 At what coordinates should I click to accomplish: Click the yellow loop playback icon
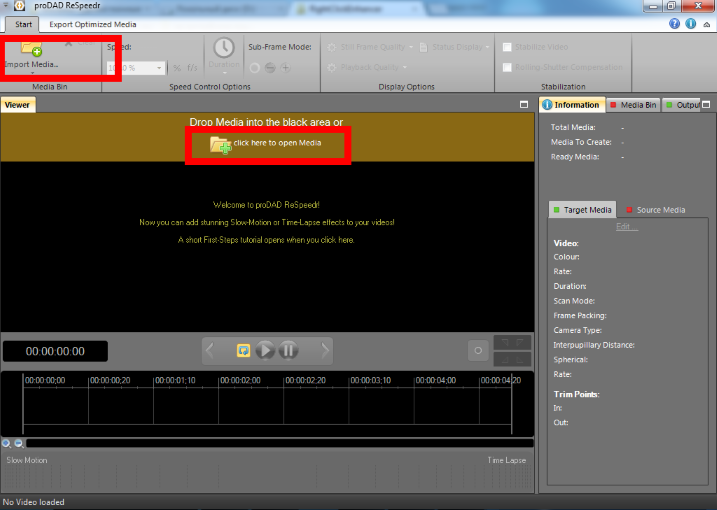click(243, 350)
